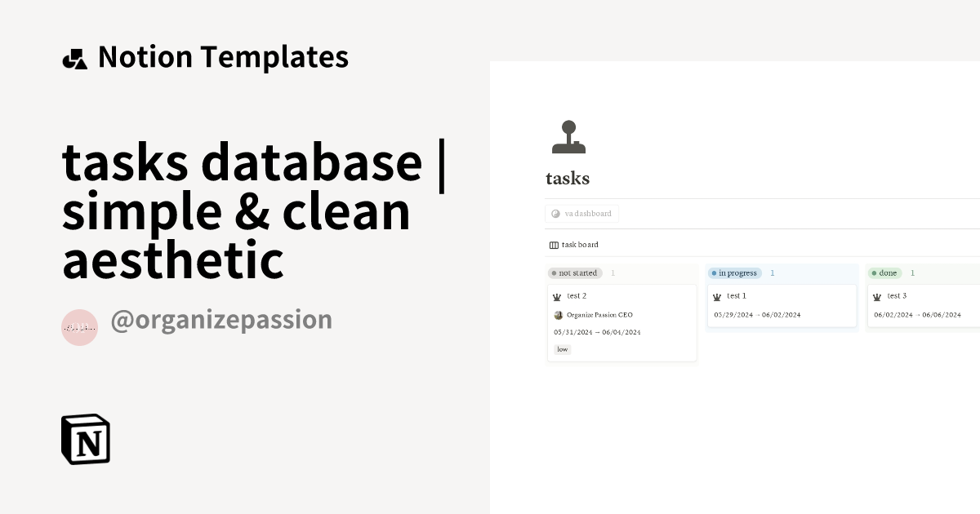Click the @organizepassion profile avatar
Viewport: 980px width, 514px height.
(79, 326)
